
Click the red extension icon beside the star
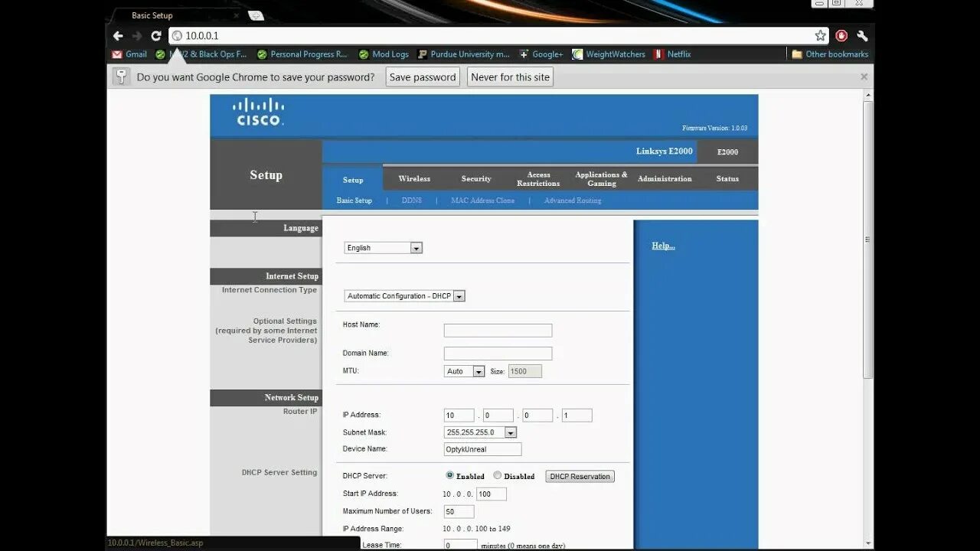click(841, 36)
